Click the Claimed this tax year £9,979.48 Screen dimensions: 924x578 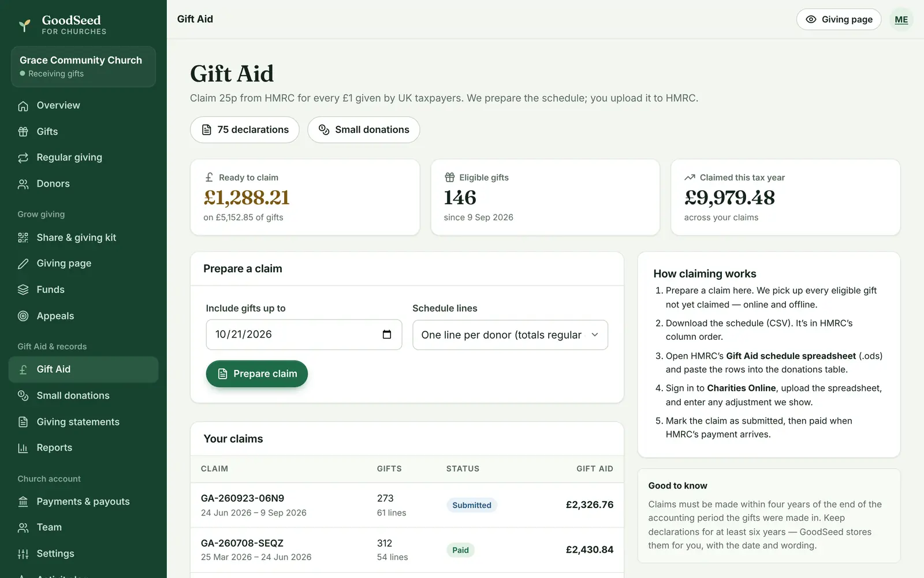(729, 198)
